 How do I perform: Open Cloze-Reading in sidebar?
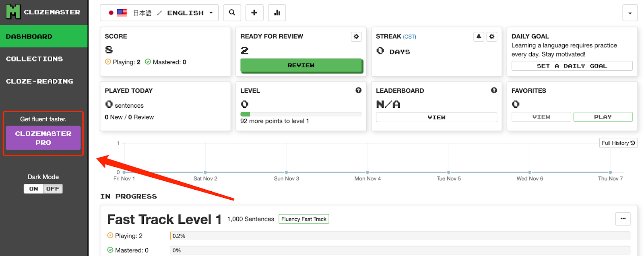click(x=44, y=81)
